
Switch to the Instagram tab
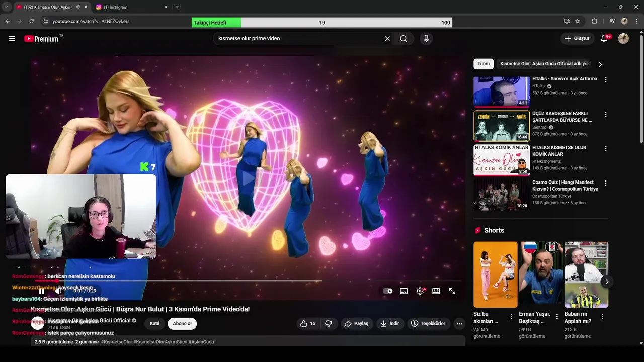click(x=132, y=7)
